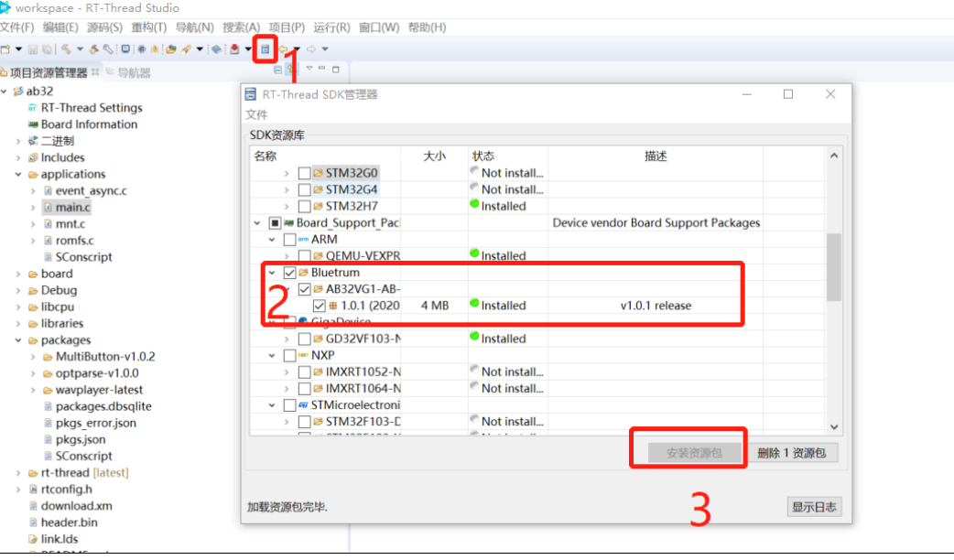
Task: Open RT-Thread Settings in project tree
Action: (92, 108)
